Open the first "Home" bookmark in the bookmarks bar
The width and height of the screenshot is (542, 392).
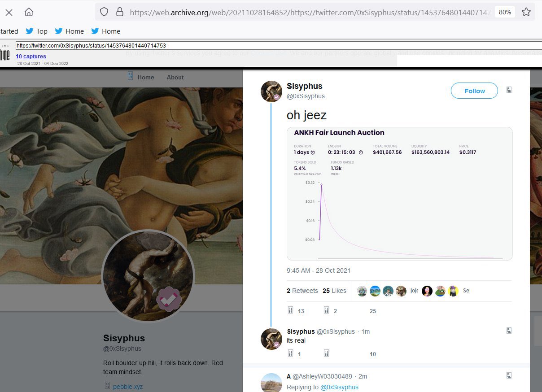click(x=70, y=31)
